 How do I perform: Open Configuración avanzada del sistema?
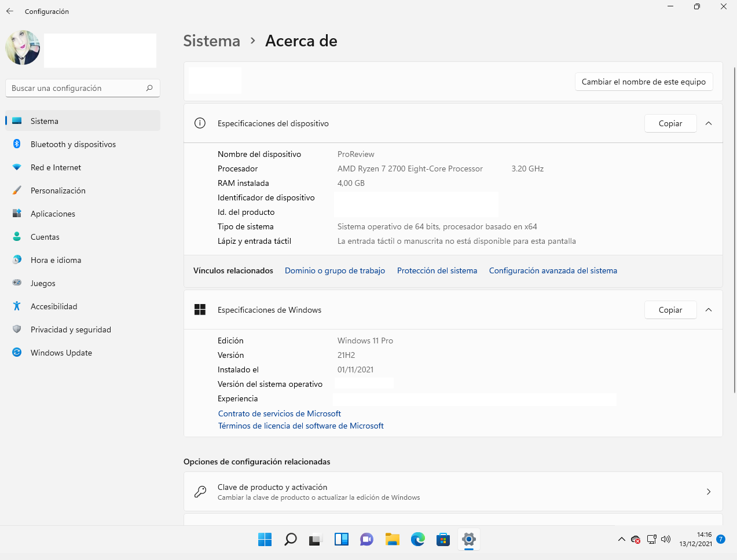pyautogui.click(x=552, y=270)
